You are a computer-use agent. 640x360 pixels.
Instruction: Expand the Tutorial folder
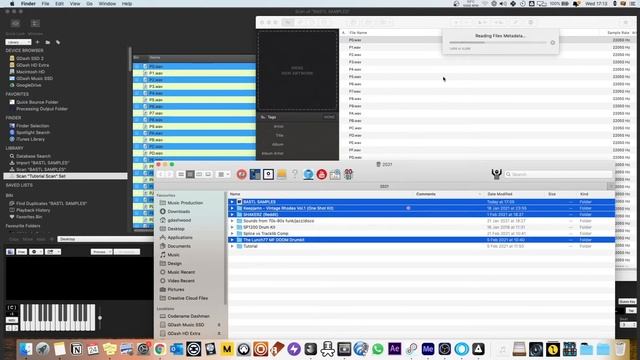coord(232,246)
